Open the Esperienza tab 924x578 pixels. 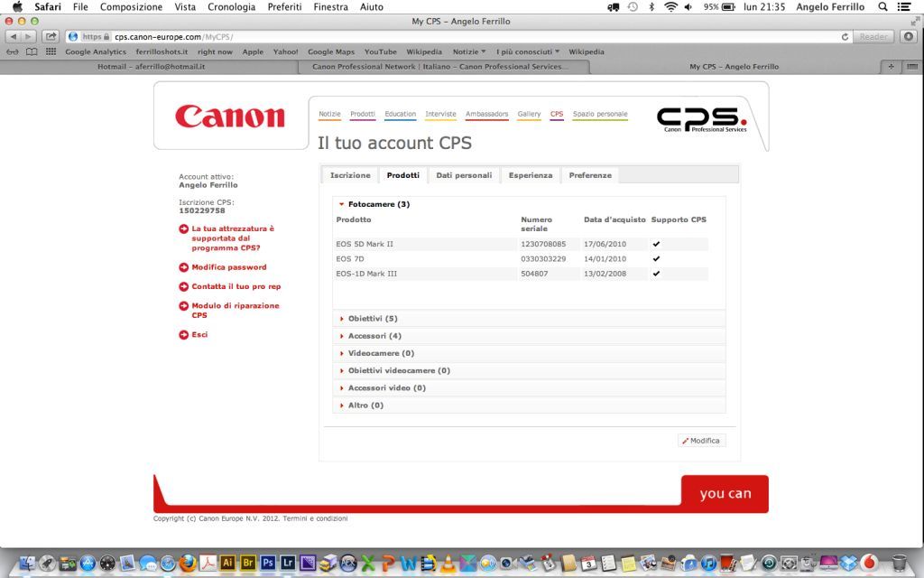pos(531,175)
